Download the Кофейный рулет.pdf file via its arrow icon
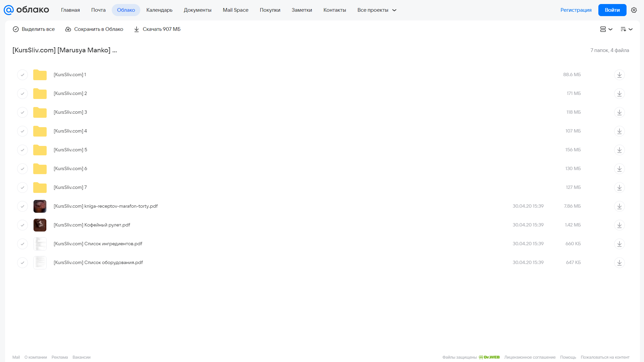644x362 pixels. point(619,225)
